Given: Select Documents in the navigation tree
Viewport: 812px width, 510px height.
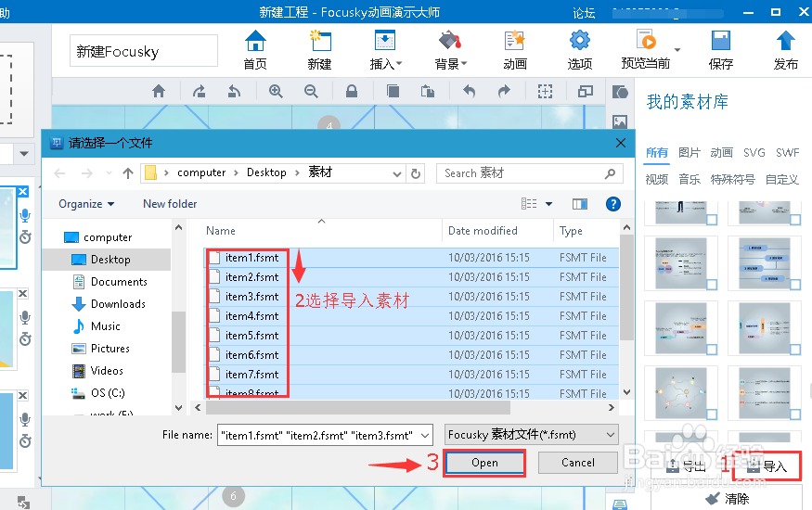Looking at the screenshot, I should point(110,282).
